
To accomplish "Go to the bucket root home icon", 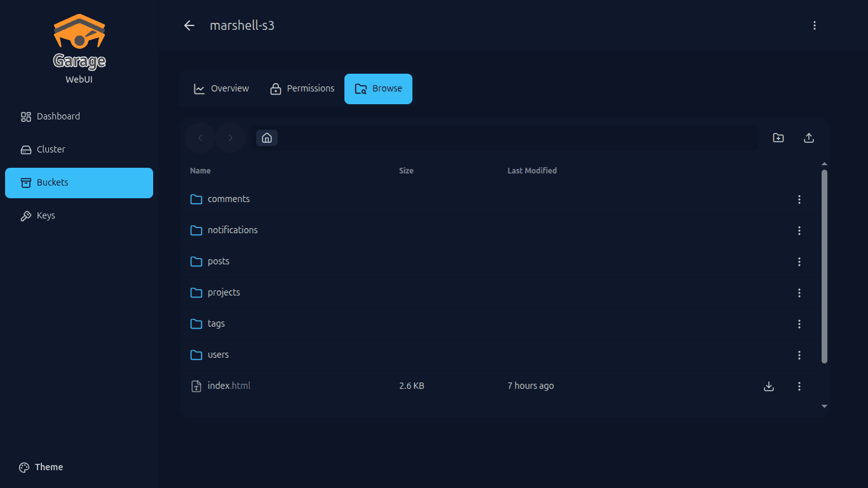I will click(x=267, y=138).
